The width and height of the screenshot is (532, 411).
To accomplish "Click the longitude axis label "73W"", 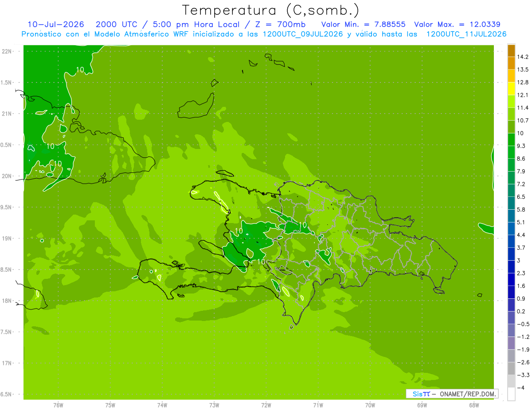I will point(214,405).
